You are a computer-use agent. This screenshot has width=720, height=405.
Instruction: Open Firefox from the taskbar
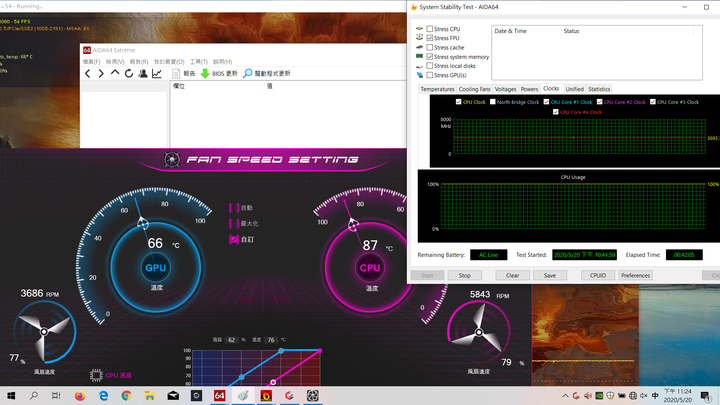(x=80, y=396)
